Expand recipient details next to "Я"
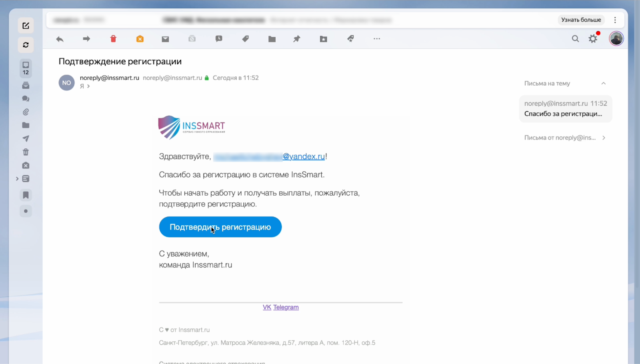Screen dimensions: 640x364 pos(88,86)
